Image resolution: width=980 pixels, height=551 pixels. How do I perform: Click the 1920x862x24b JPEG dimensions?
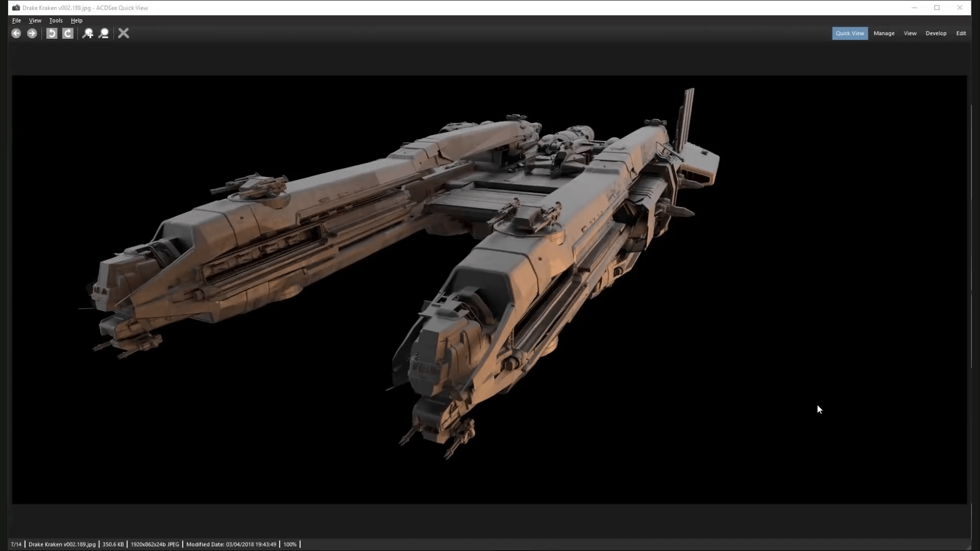coord(155,544)
